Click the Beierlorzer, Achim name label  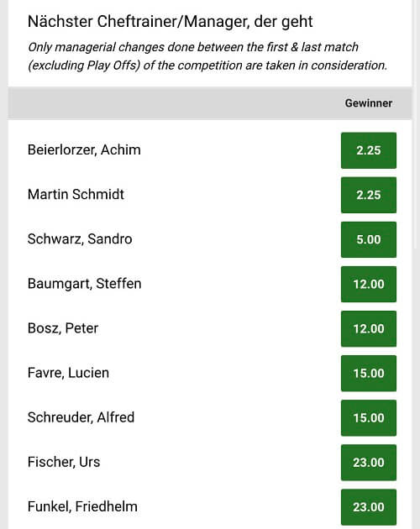[x=84, y=149]
